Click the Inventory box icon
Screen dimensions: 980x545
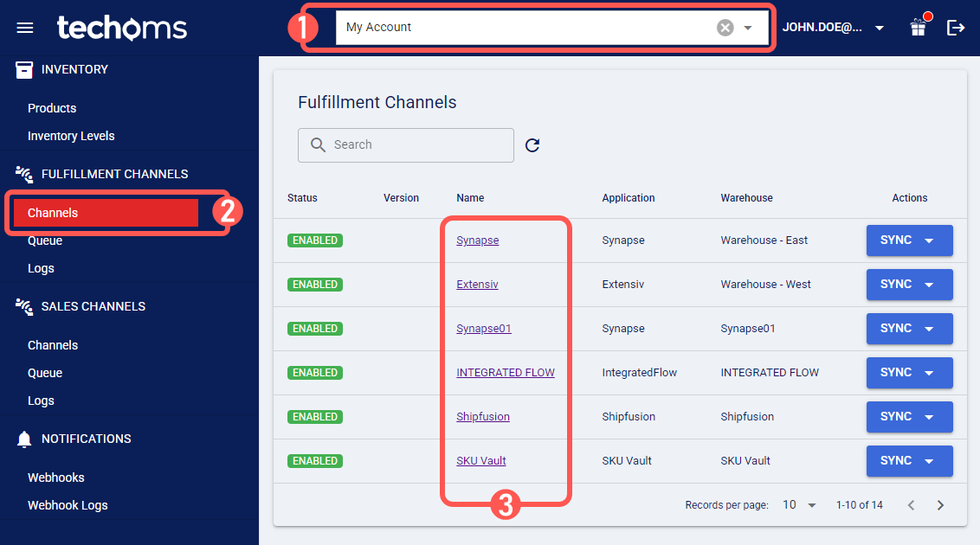(x=24, y=70)
